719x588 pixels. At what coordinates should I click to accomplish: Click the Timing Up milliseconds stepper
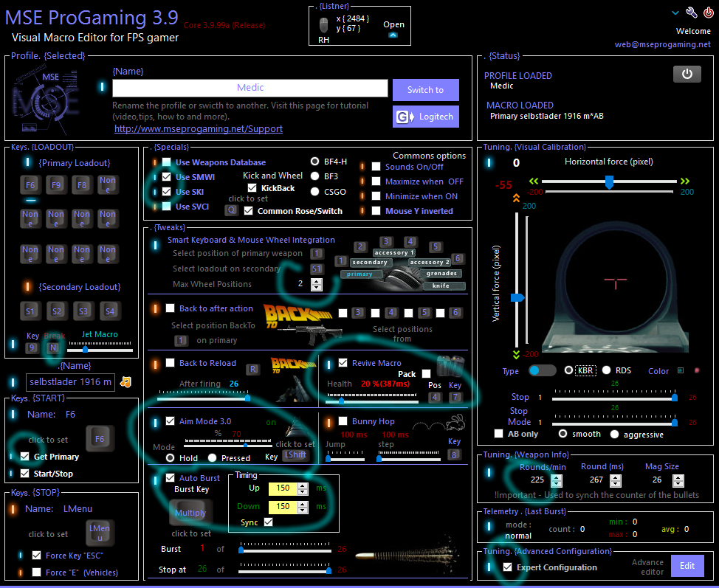point(303,488)
